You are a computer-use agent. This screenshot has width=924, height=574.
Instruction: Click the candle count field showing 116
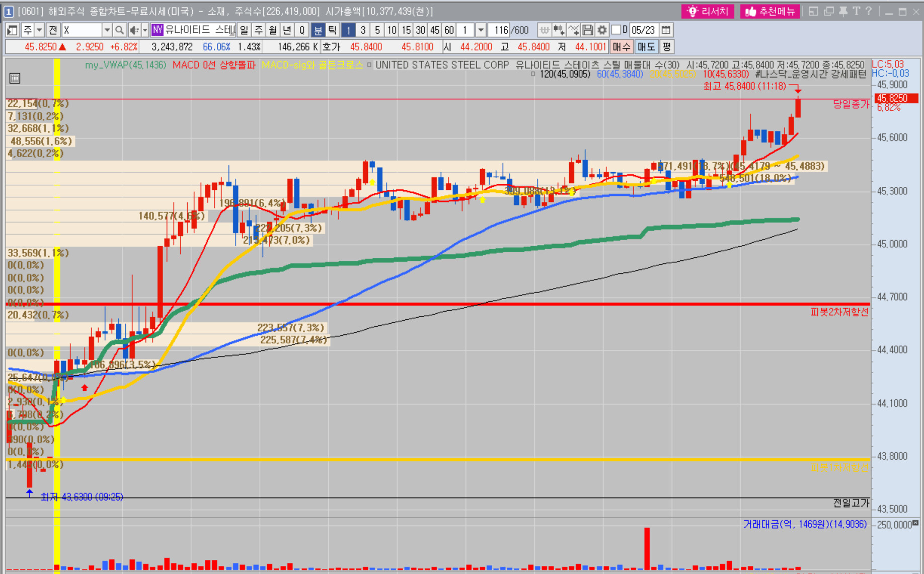point(499,30)
